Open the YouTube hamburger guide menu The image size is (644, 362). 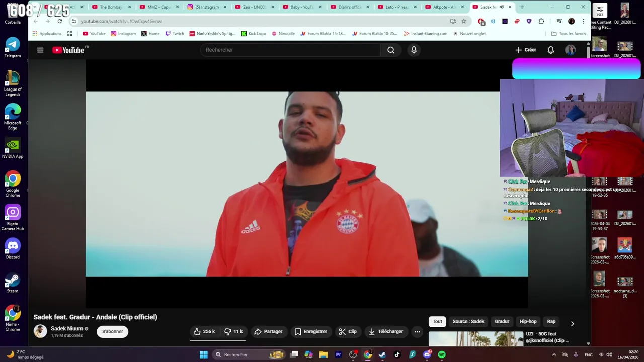[40, 50]
